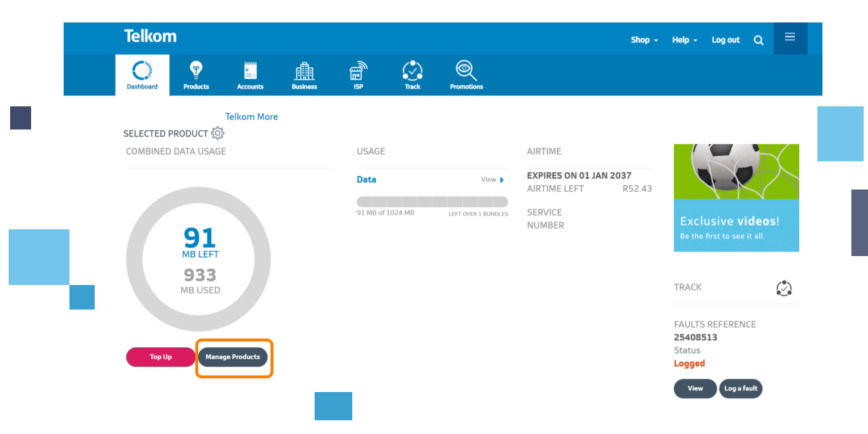Image resolution: width=868 pixels, height=434 pixels.
Task: Open the Exclusive videos banner
Action: click(736, 197)
